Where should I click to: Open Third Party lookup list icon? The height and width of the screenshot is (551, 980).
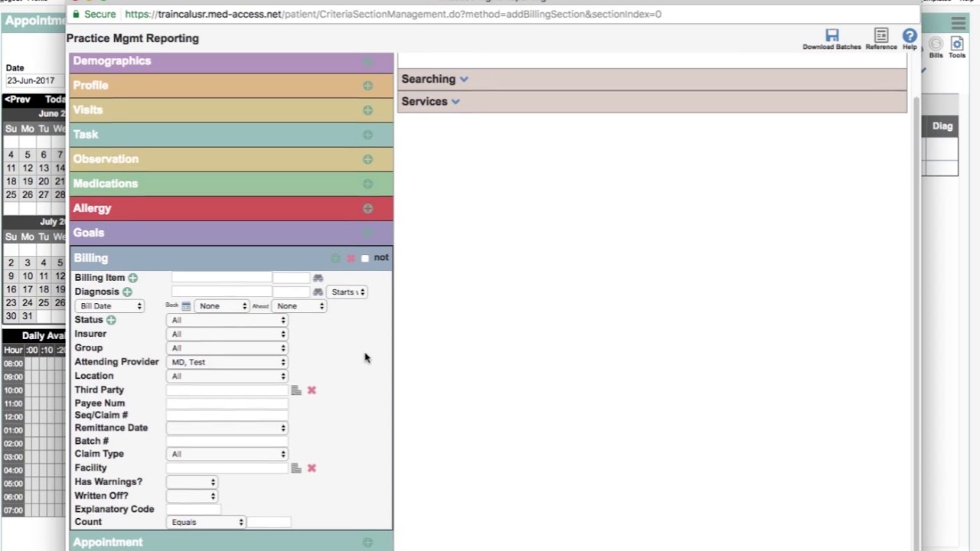click(x=296, y=390)
